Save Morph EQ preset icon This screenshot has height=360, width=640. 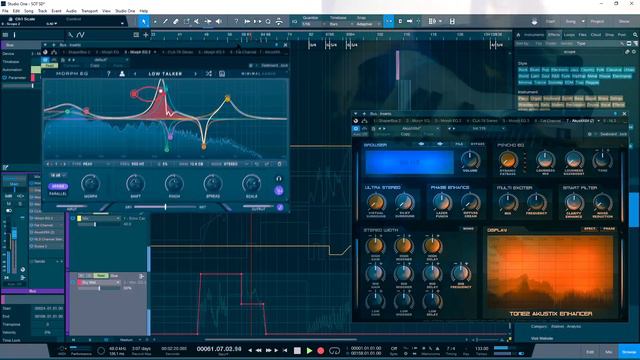[222, 74]
